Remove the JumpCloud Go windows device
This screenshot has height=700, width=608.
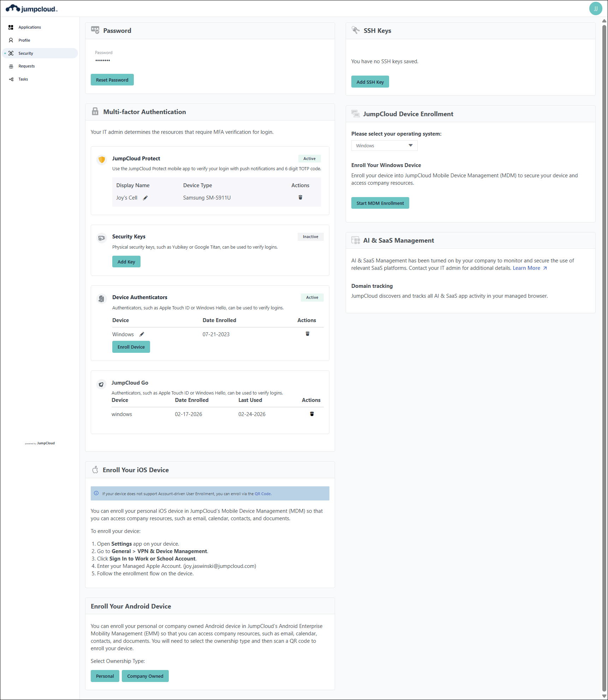(x=311, y=414)
